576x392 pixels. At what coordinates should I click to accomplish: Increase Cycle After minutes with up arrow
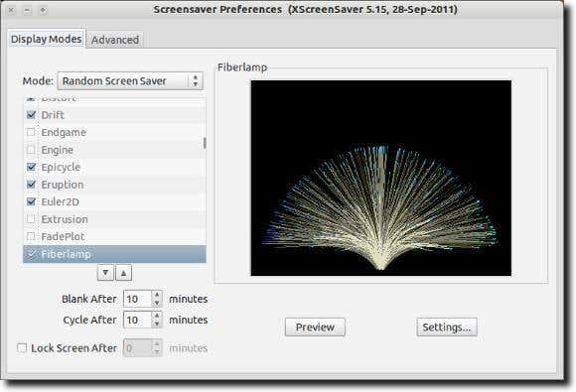click(157, 316)
